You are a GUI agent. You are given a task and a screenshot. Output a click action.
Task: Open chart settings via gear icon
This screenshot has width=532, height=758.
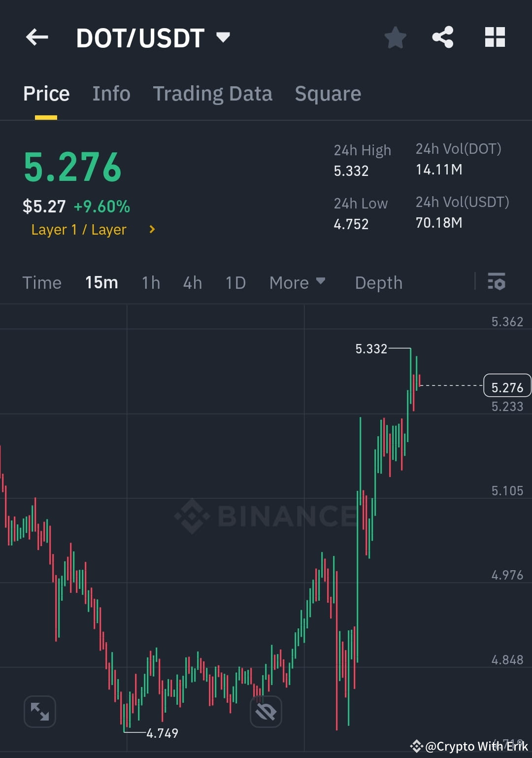coord(497,282)
